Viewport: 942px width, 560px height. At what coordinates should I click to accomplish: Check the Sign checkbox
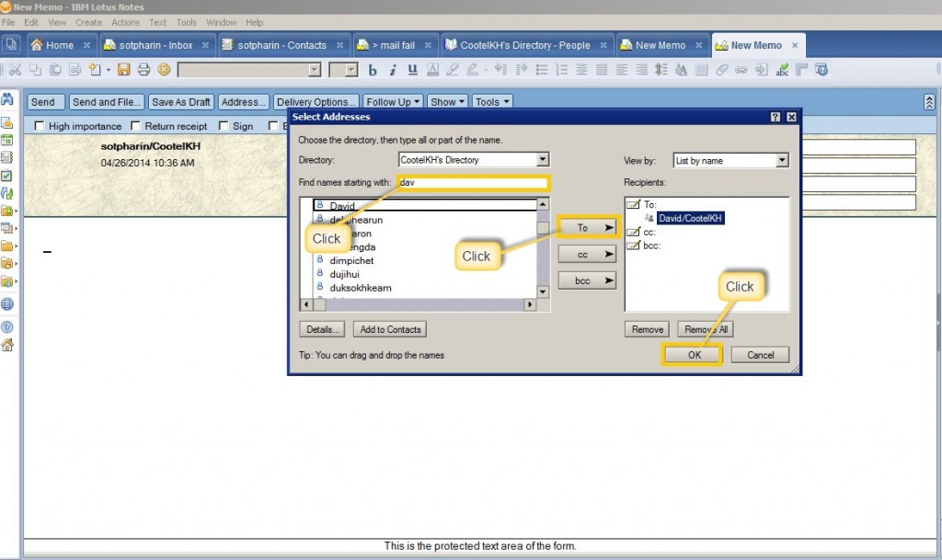pos(224,126)
